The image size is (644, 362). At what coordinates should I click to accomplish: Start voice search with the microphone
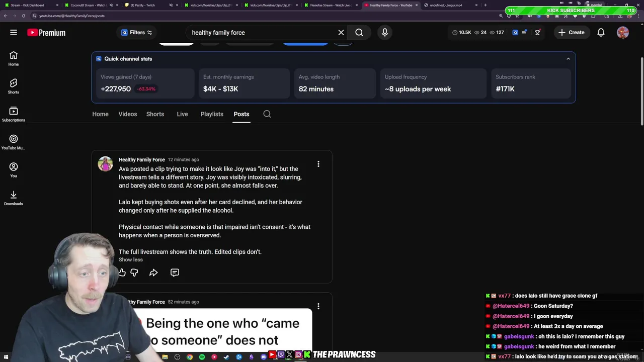385,33
